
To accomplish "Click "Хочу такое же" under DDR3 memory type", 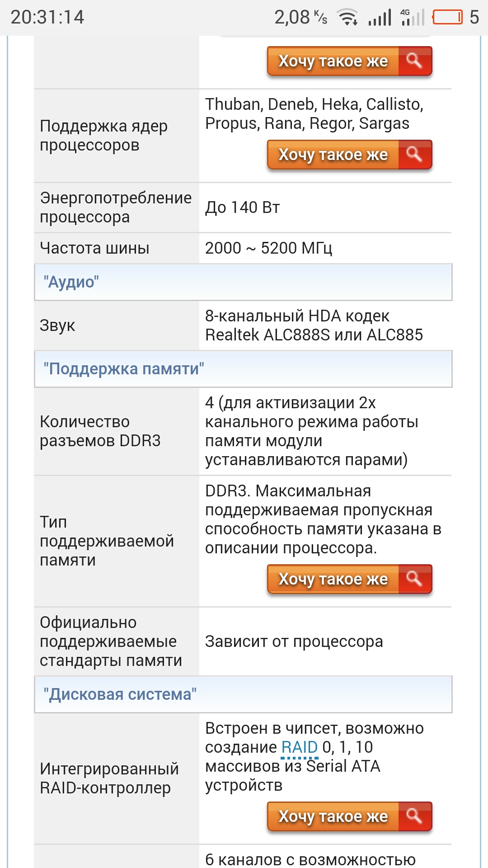I will [x=333, y=579].
